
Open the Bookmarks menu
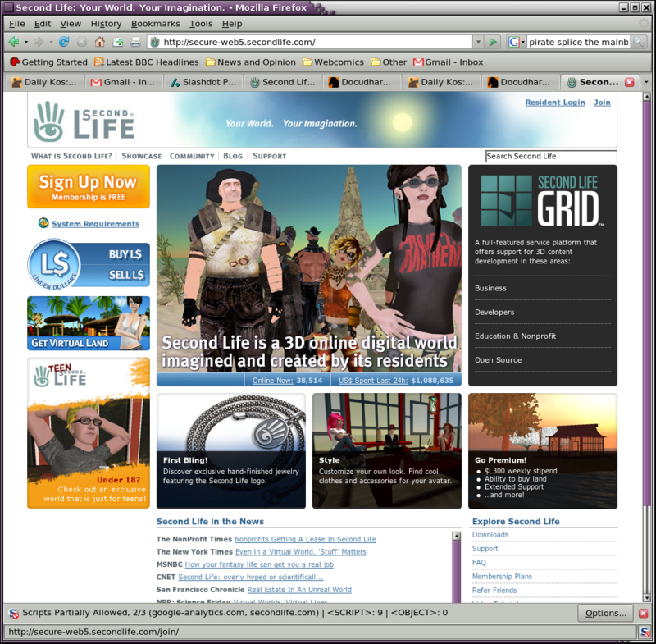coord(156,24)
